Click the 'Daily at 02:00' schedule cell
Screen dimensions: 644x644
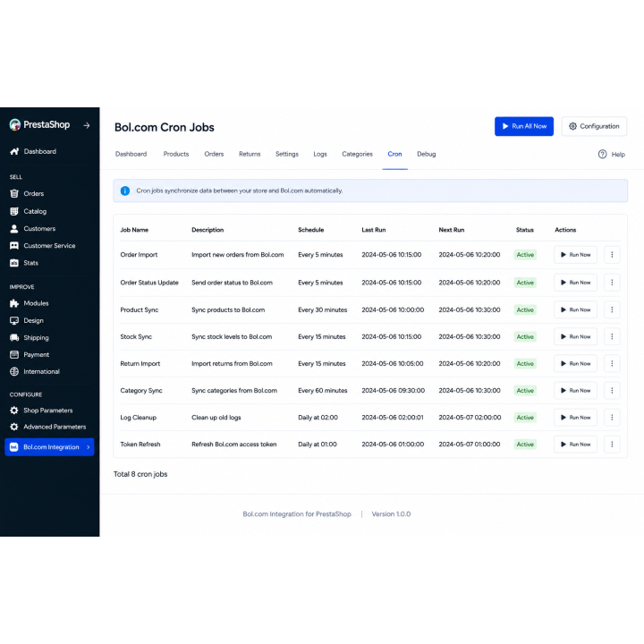pos(318,418)
